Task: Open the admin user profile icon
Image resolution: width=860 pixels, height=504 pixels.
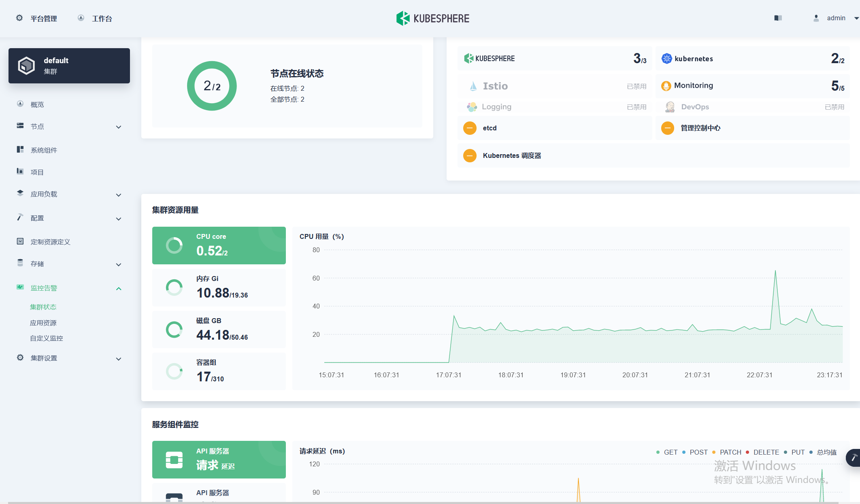Action: pyautogui.click(x=816, y=18)
